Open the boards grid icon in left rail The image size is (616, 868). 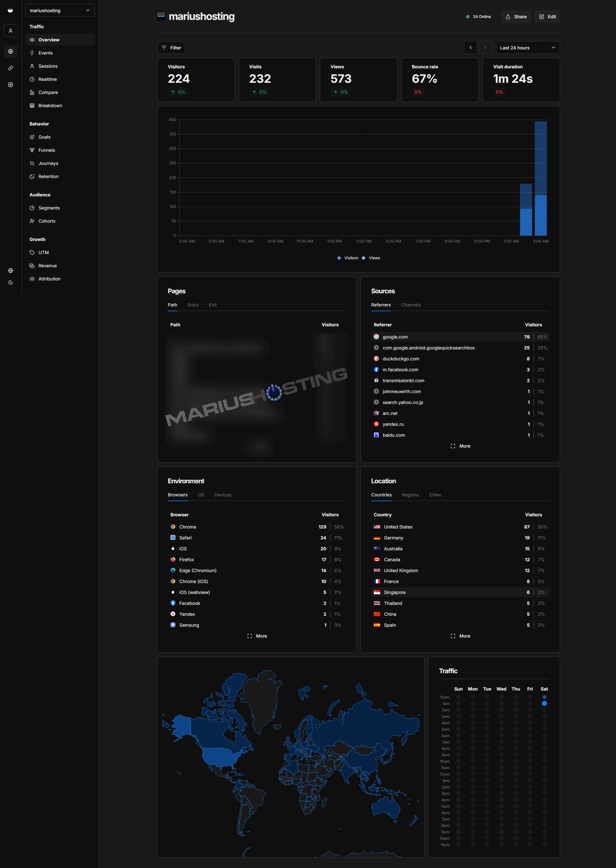(11, 85)
